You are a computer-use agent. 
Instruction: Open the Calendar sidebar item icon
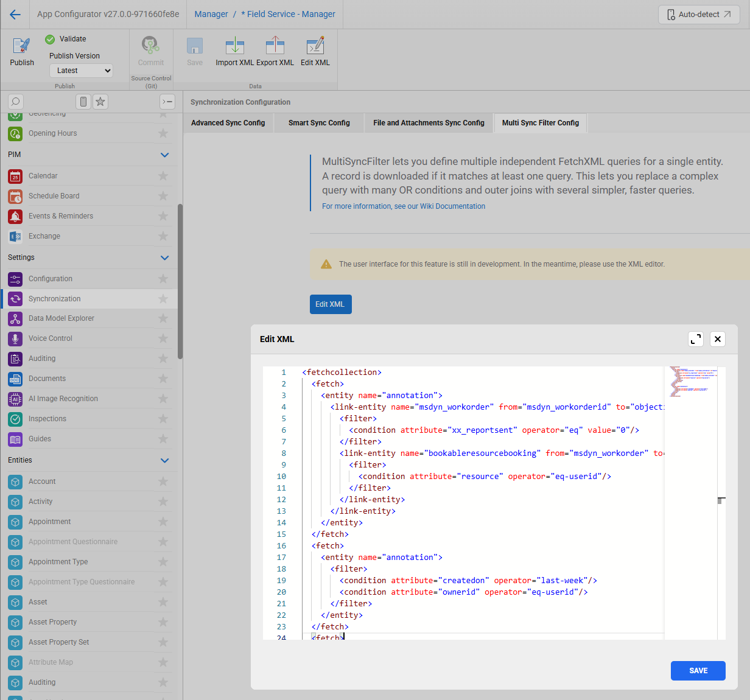tap(15, 176)
